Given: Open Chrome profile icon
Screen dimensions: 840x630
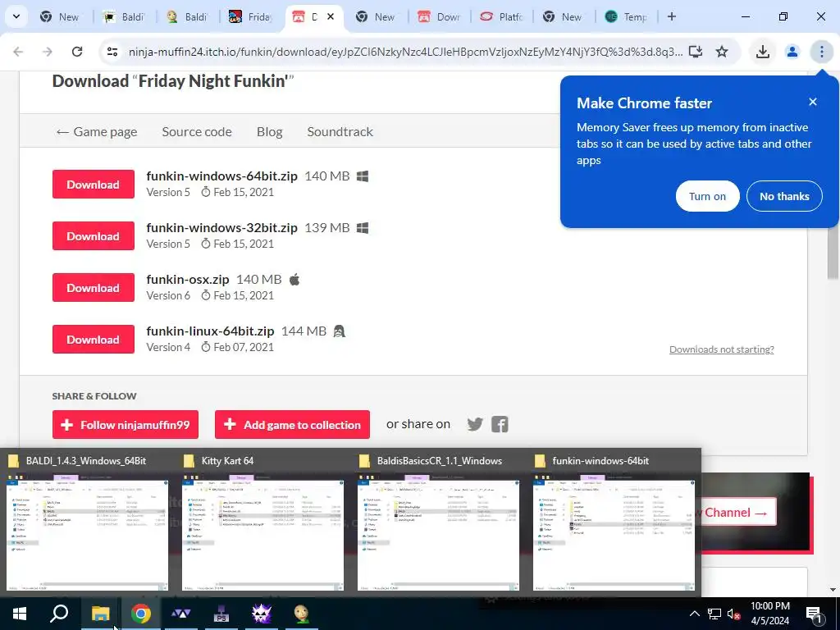Looking at the screenshot, I should [792, 52].
